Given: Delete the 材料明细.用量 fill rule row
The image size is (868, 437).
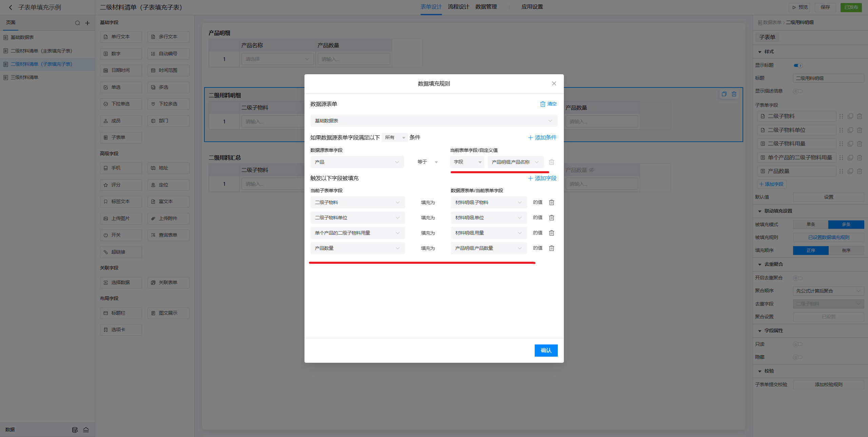Looking at the screenshot, I should [552, 233].
